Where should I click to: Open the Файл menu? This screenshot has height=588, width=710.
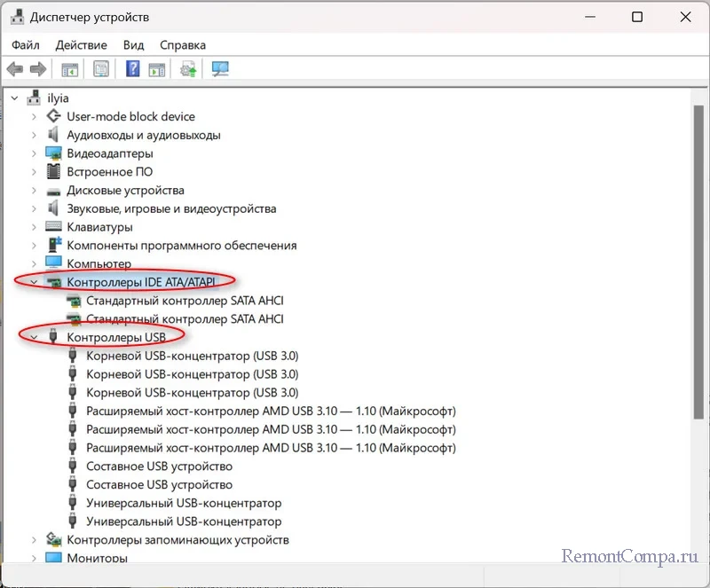pos(26,44)
